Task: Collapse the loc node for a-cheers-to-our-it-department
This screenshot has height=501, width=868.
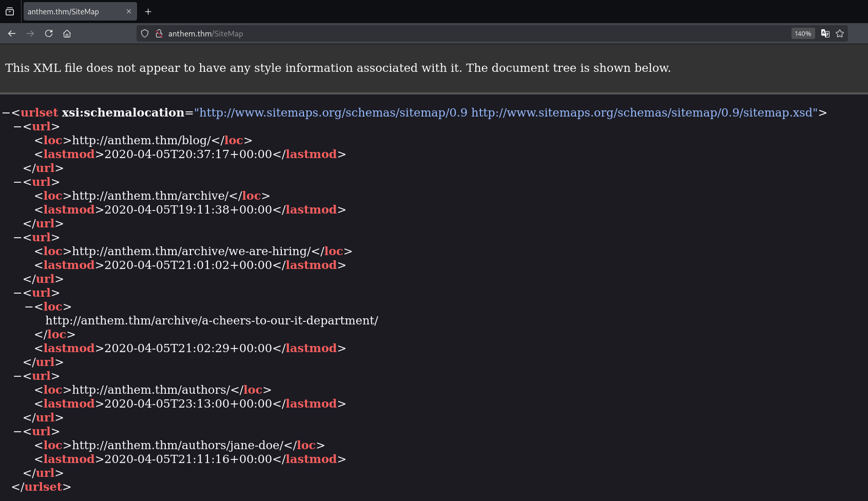Action: tap(29, 307)
